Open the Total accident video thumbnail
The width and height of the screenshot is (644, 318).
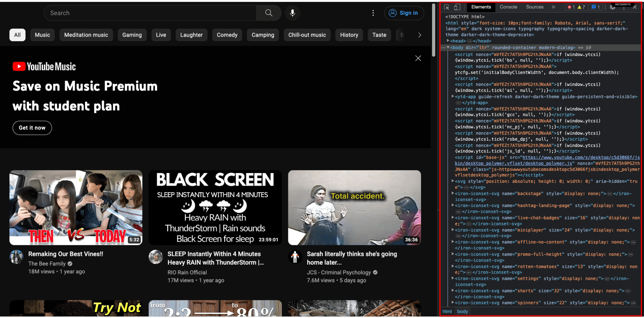pos(354,208)
